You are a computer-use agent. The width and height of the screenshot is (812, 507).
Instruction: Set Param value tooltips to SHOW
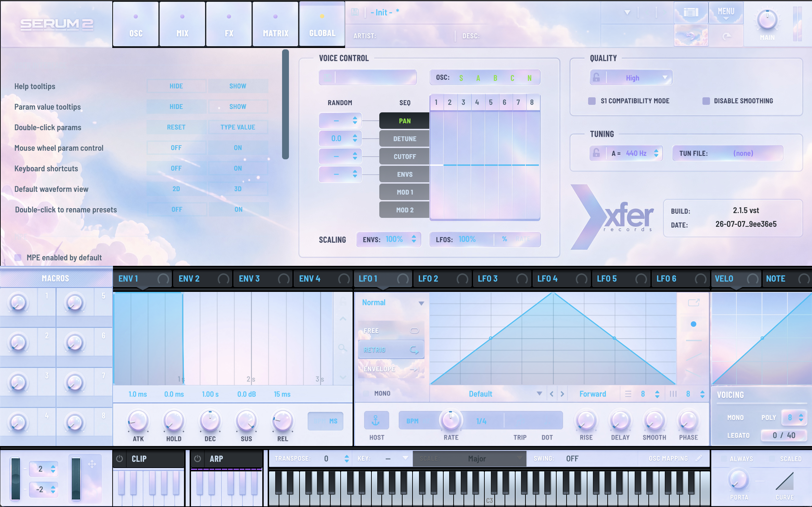point(238,107)
